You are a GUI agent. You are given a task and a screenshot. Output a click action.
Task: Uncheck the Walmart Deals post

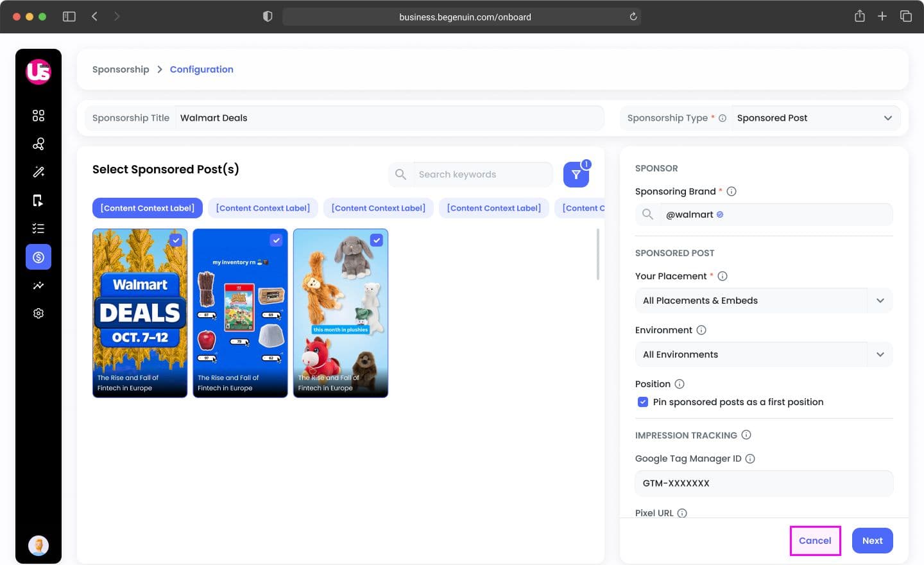click(176, 240)
